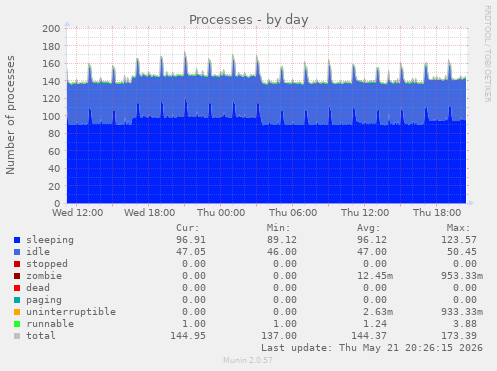Select the 'sleeping' legend label

(50, 240)
